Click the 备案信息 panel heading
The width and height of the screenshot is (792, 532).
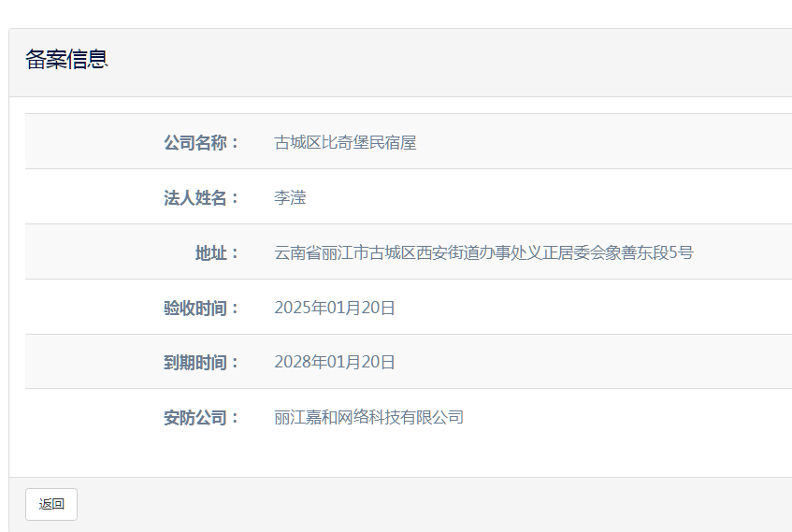point(67,59)
